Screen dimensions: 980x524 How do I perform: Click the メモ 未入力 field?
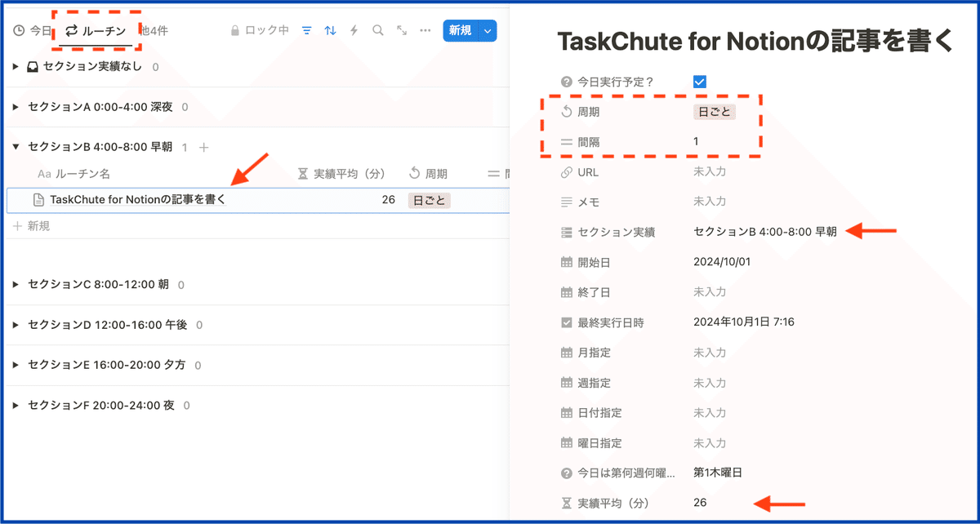(x=710, y=202)
